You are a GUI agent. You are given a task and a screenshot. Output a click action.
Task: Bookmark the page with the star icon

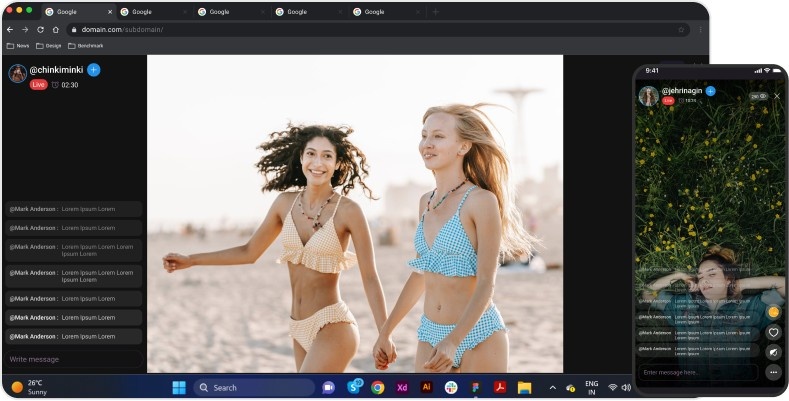[x=681, y=30]
